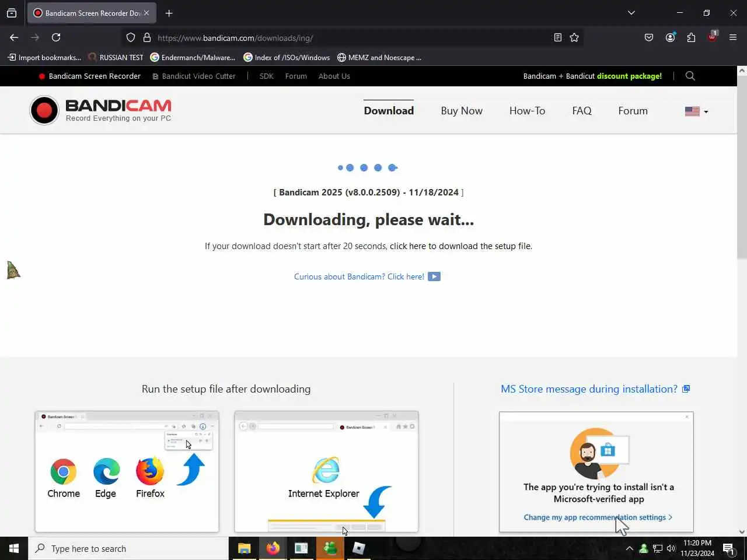Click the volume speaker tray icon

[x=671, y=548]
